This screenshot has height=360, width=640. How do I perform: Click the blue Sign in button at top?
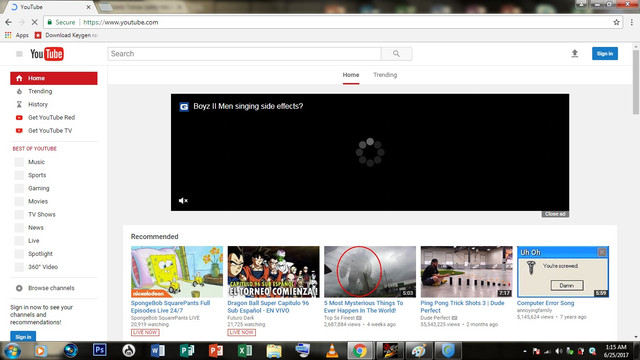click(604, 53)
